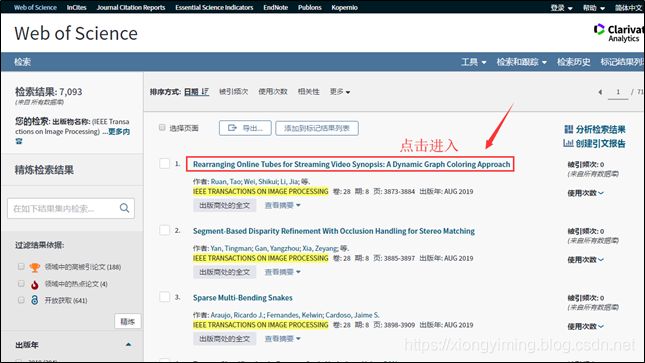Open the Rearranging Online Tubes paper title
The height and width of the screenshot is (363, 645).
[x=351, y=164]
